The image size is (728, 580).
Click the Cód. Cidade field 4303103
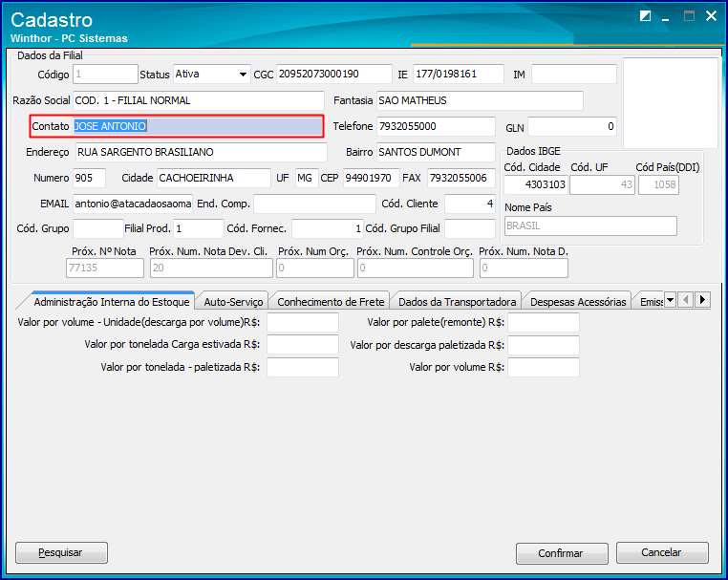pos(536,184)
